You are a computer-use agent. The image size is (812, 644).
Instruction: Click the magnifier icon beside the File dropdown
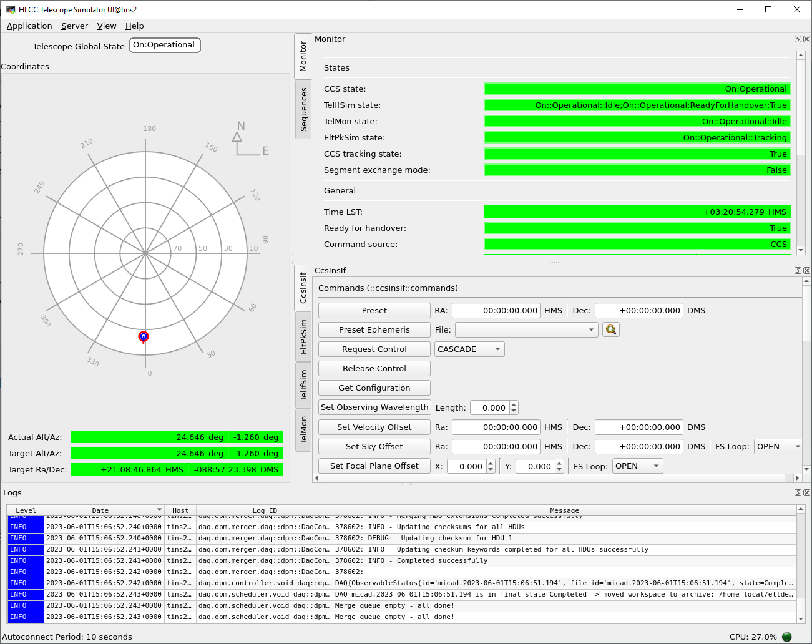click(610, 329)
